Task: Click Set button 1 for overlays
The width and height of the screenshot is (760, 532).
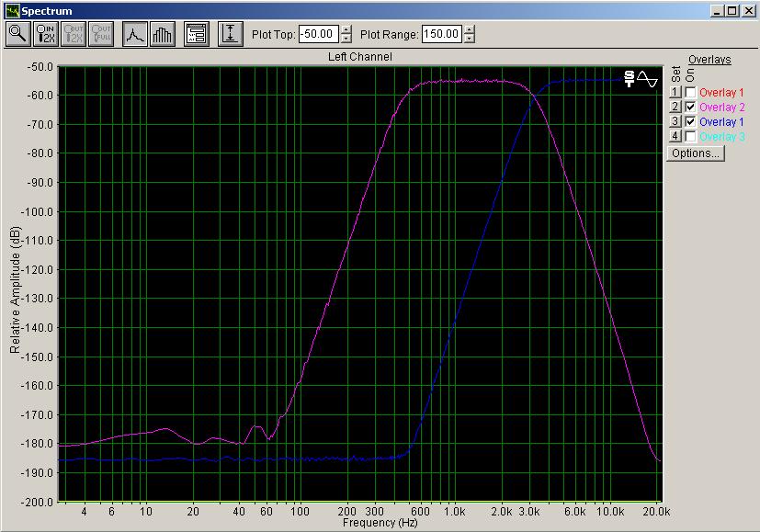Action: (675, 92)
